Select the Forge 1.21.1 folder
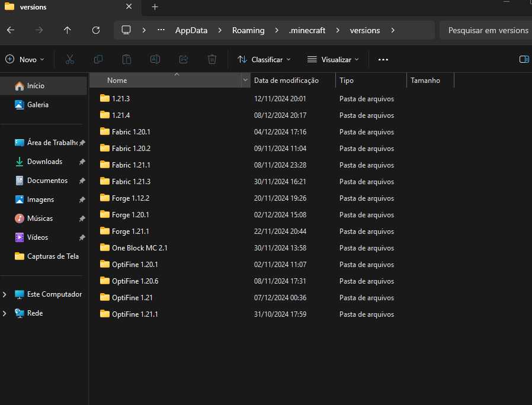The image size is (532, 405). 124,232
